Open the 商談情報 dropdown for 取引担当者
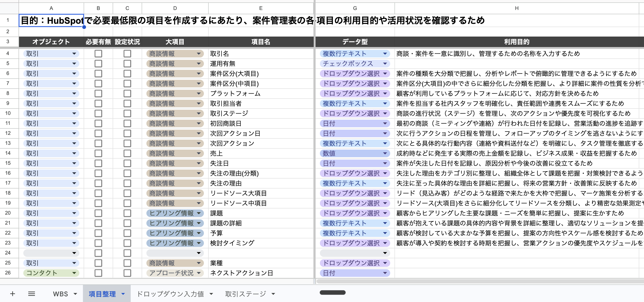 [175, 104]
